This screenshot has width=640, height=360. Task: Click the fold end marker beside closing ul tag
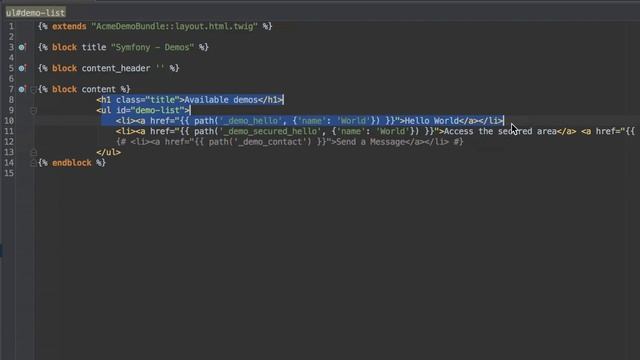tap(33, 152)
